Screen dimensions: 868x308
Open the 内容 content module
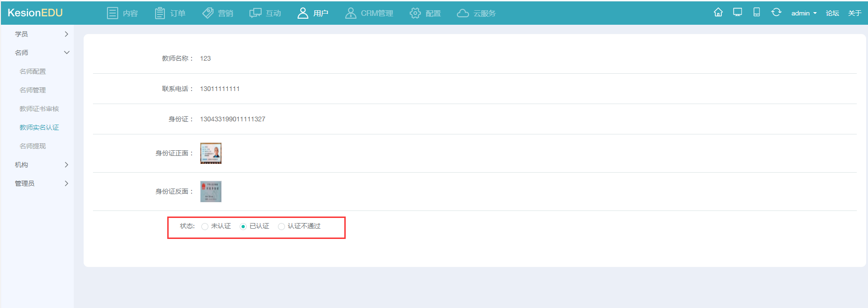pos(123,13)
